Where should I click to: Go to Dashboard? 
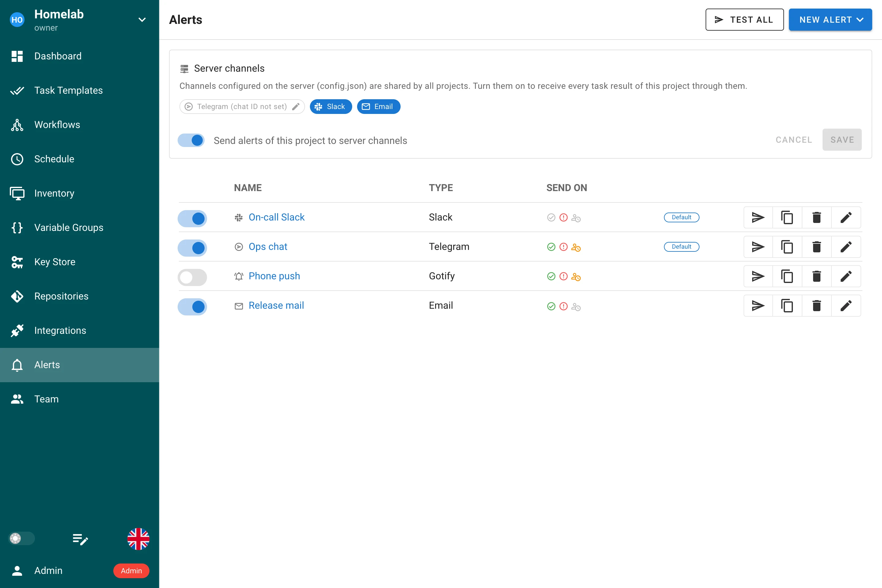[80, 56]
